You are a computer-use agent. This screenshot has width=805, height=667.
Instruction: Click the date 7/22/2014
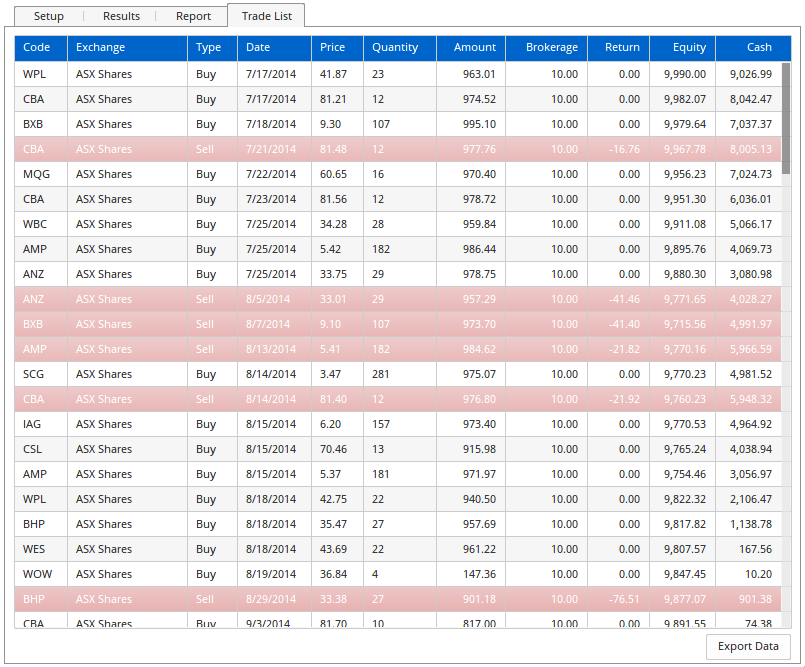tap(271, 174)
